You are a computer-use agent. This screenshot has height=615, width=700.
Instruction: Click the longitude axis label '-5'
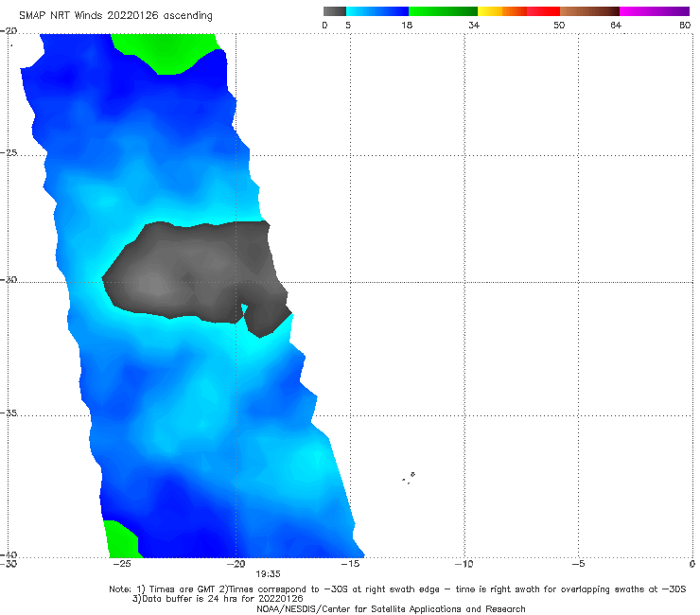pos(579,564)
